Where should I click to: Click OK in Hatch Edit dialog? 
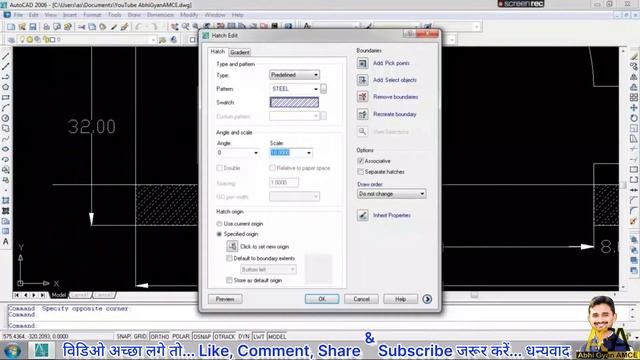click(322, 299)
